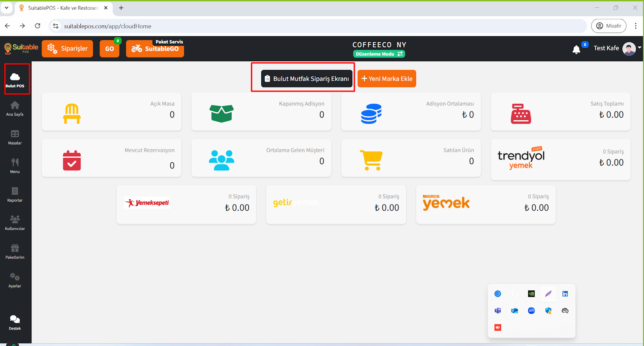644x346 pixels.
Task: Go back in browser history
Action: pyautogui.click(x=7, y=26)
